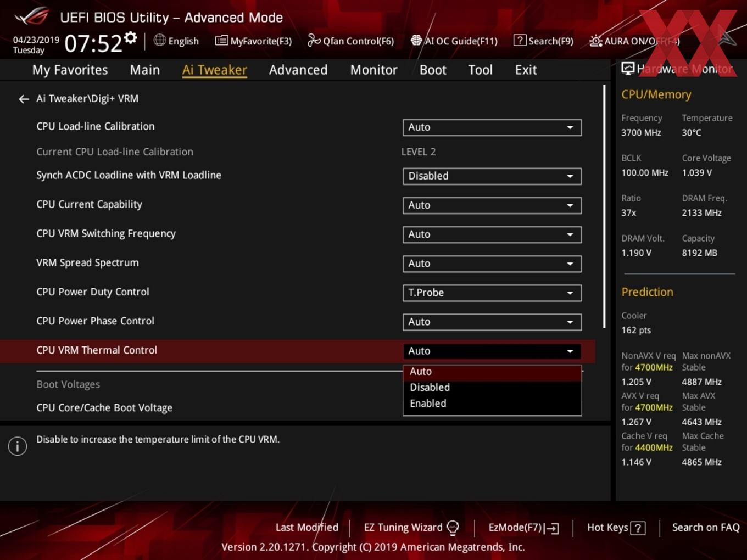Switch to Boot tab

pos(433,70)
